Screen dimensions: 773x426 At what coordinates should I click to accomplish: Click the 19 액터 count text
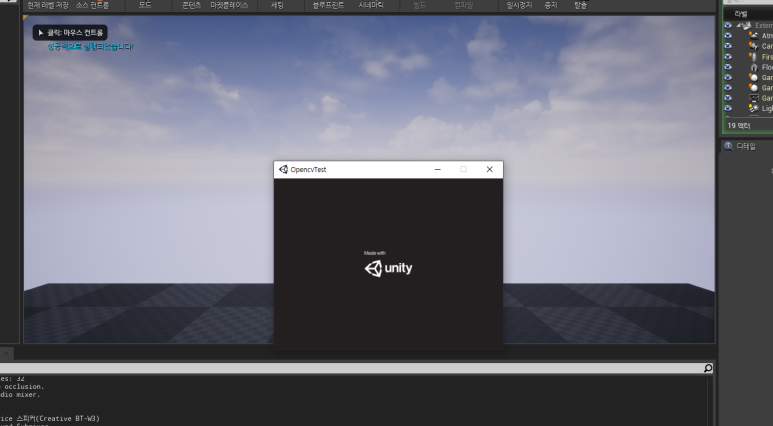click(x=738, y=126)
